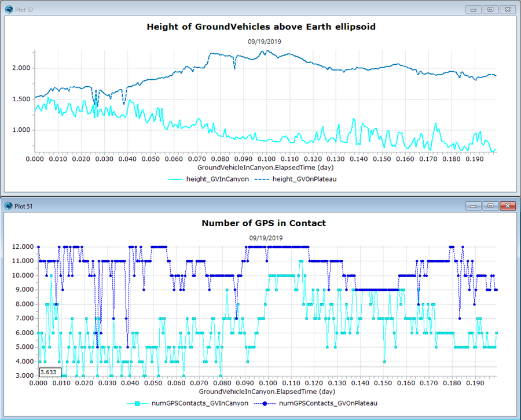Close the Plot 52 window
Screen dimensions: 521x420
508,10
